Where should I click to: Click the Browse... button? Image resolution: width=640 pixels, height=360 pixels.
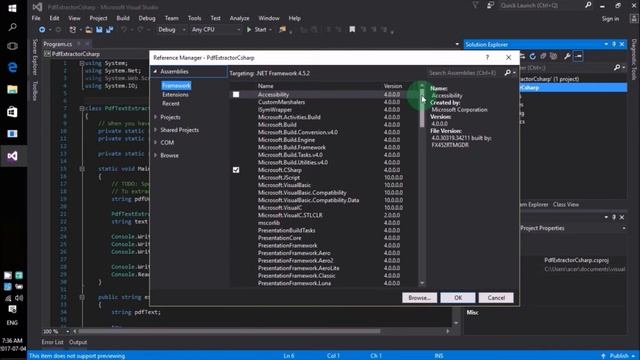coord(420,298)
